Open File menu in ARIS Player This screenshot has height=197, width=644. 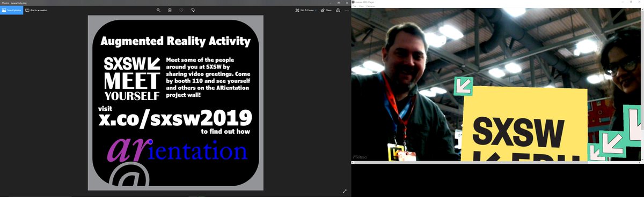coord(355,6)
